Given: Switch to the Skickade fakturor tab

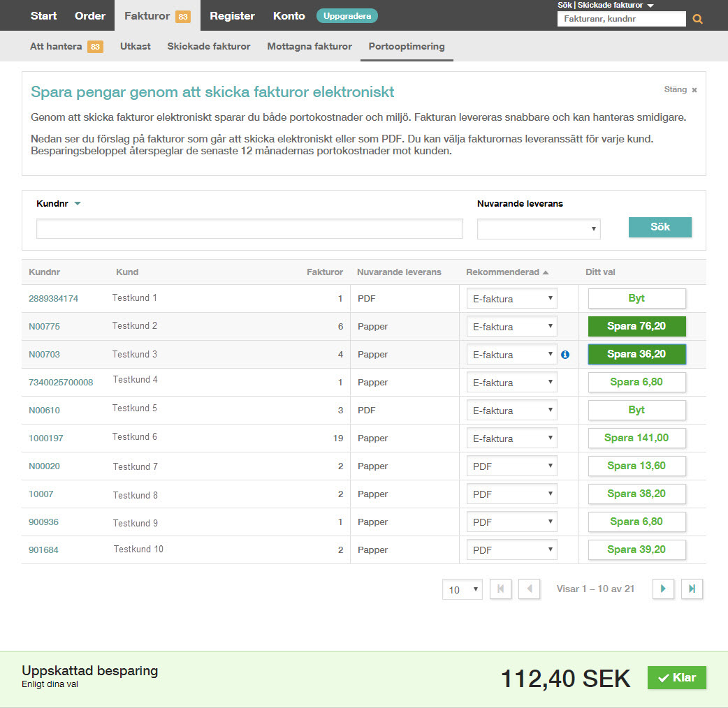Looking at the screenshot, I should coord(208,46).
